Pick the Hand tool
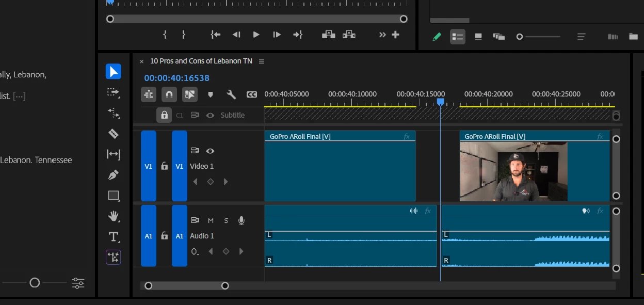644x305 pixels. coord(114,216)
